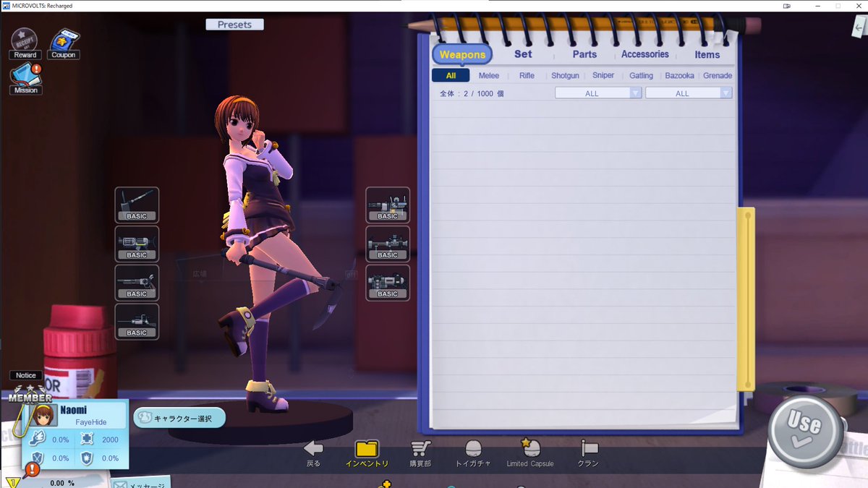Filter weapons by Bazooka

tap(679, 75)
